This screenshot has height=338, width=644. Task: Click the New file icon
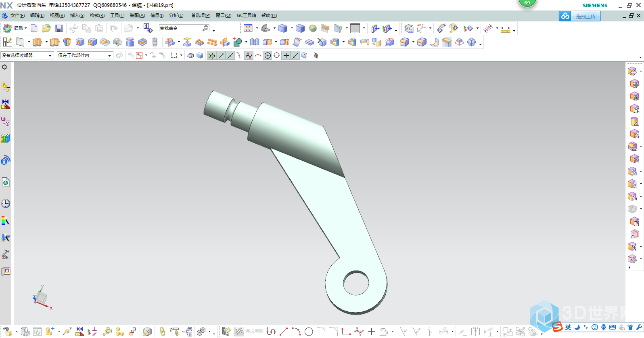pos(34,28)
